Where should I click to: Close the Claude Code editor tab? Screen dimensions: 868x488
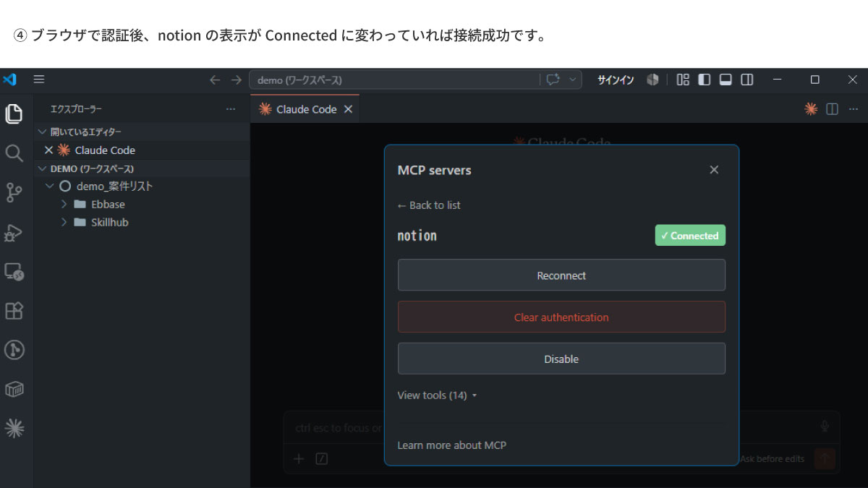tap(348, 109)
